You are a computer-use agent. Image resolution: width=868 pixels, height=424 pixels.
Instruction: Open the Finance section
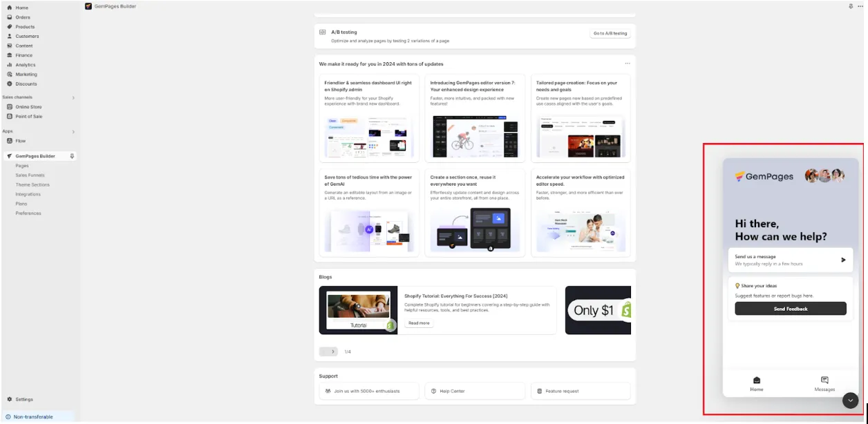(x=24, y=55)
